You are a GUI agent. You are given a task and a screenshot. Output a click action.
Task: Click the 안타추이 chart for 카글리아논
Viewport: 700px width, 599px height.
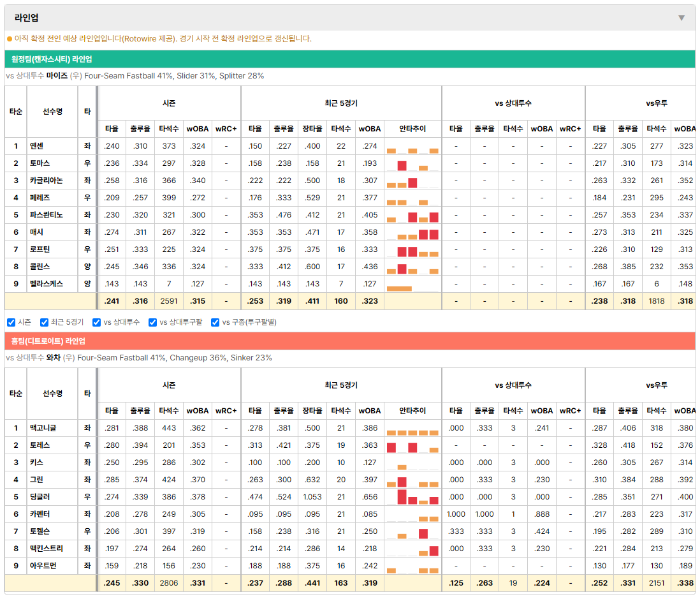(x=412, y=181)
